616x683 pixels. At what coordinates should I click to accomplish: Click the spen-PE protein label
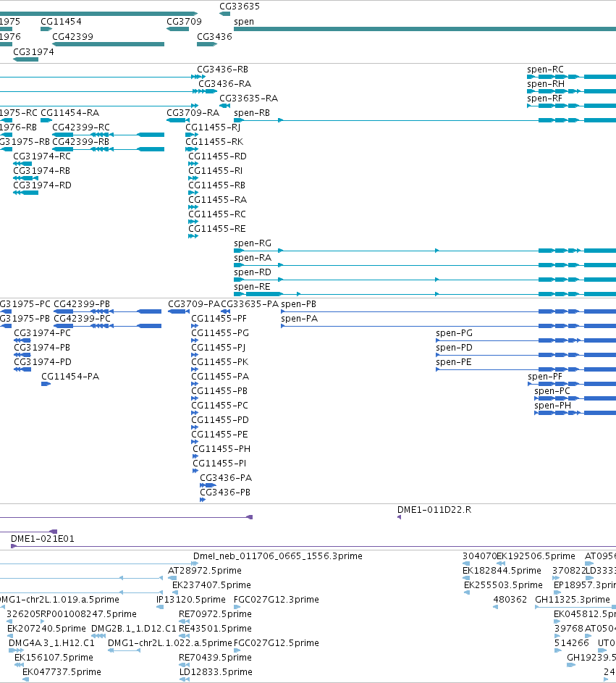coord(454,362)
